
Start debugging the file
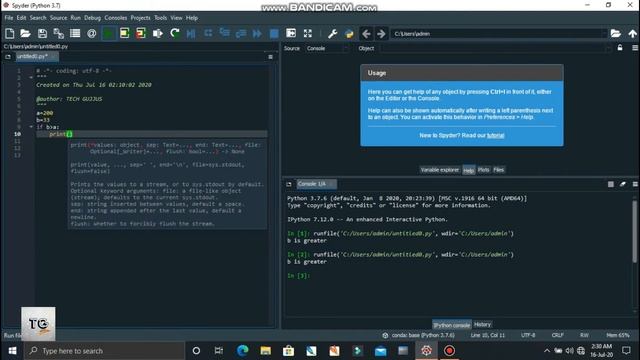191,33
